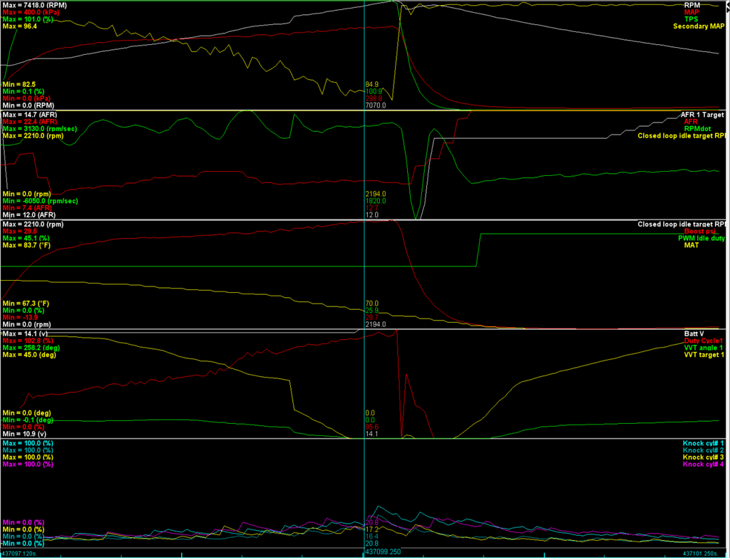Select the Knock cyl# 1 legend label

coord(702,443)
